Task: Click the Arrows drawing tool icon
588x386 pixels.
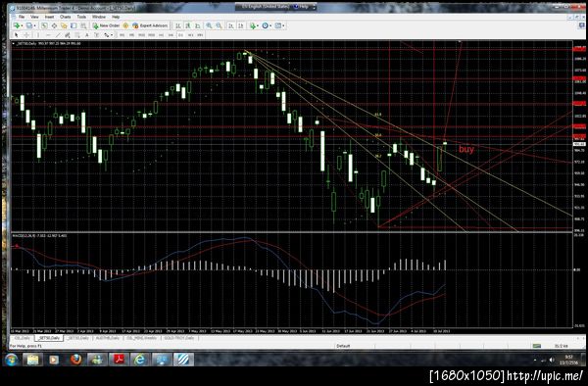Action: click(x=107, y=35)
